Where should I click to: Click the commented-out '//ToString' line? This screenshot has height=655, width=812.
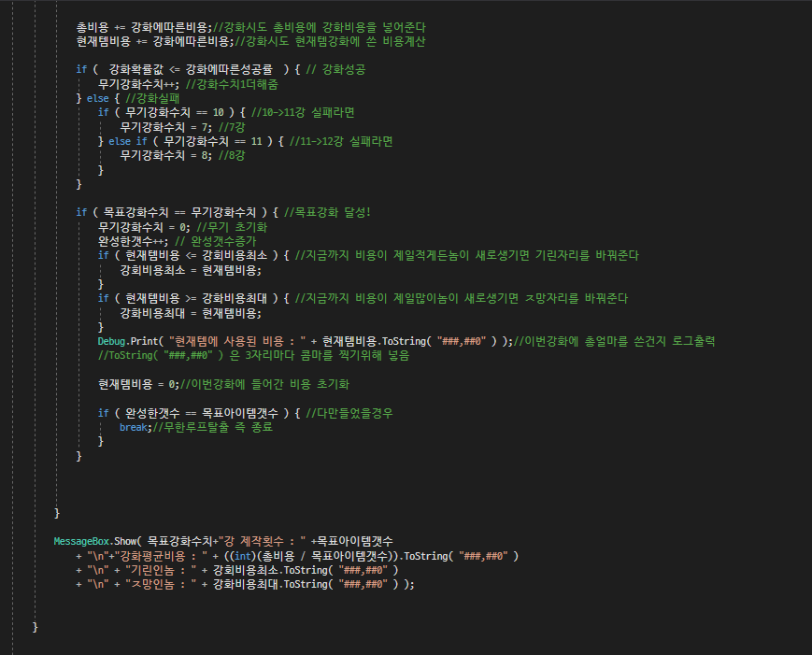[252, 355]
